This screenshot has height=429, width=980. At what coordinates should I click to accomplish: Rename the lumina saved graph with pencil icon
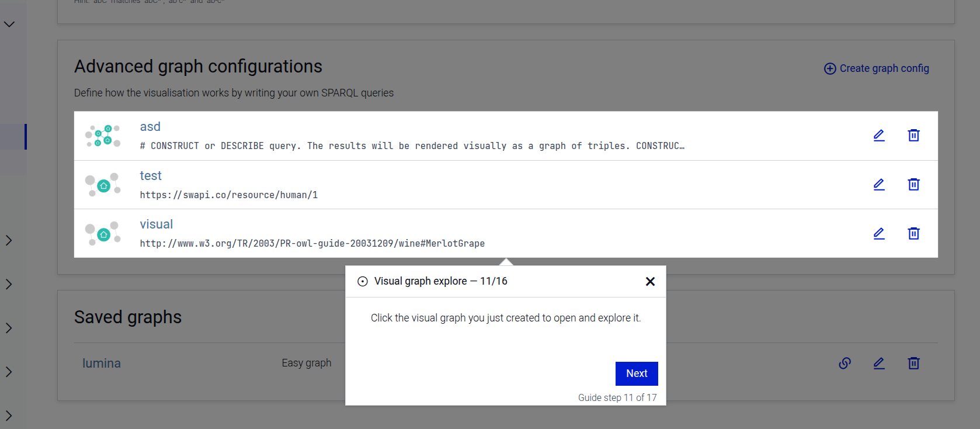coord(878,364)
